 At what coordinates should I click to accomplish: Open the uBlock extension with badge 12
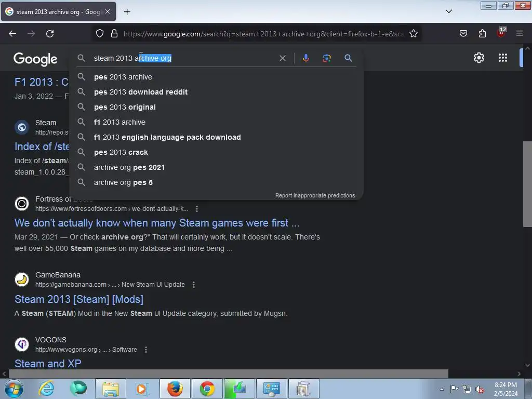(x=501, y=33)
